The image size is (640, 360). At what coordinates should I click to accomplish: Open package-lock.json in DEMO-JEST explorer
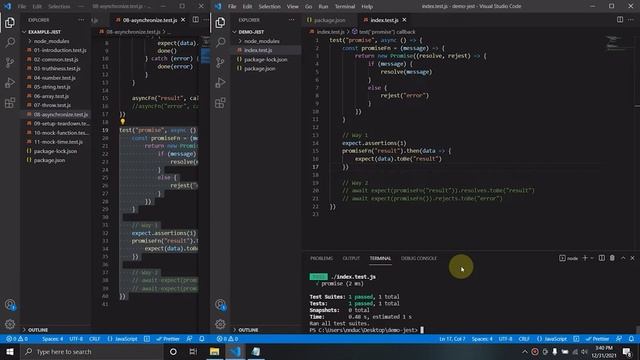(x=266, y=60)
